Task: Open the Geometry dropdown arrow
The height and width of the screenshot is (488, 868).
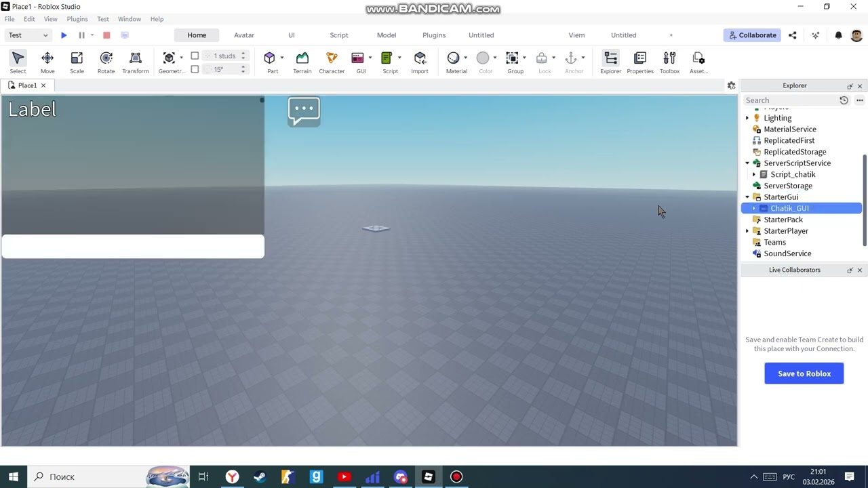Action: pyautogui.click(x=181, y=58)
